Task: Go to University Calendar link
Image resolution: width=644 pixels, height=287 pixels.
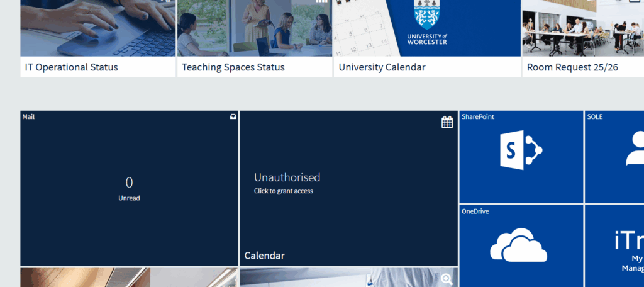Action: [x=382, y=67]
